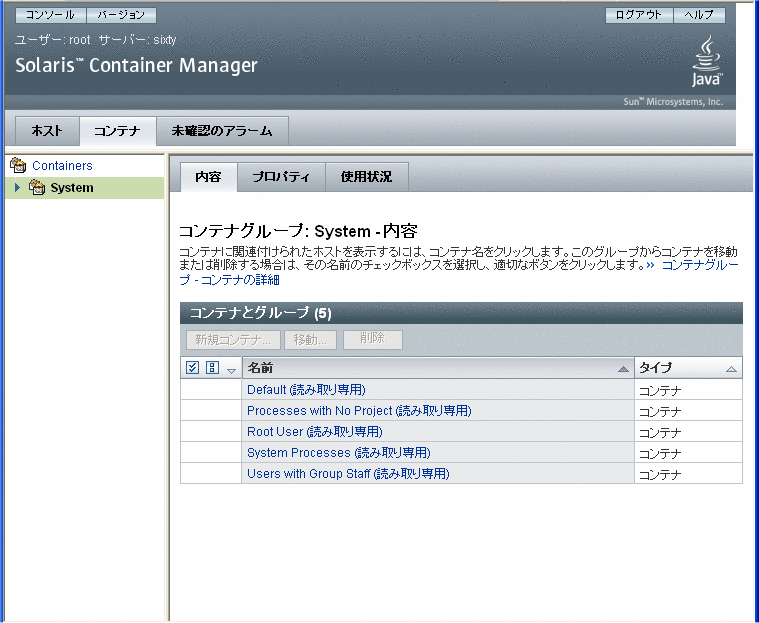Viewport: 759px width, 623px height.
Task: Select System in the navigation tree
Action: (x=72, y=187)
